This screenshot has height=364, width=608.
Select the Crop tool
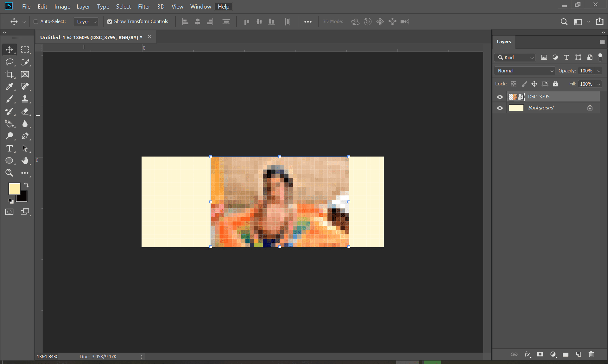coord(9,74)
